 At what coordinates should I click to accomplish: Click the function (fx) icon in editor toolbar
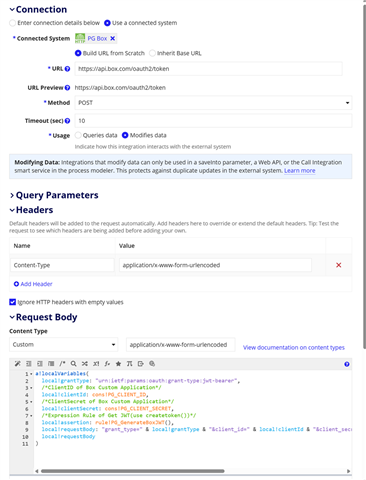pos(107,364)
